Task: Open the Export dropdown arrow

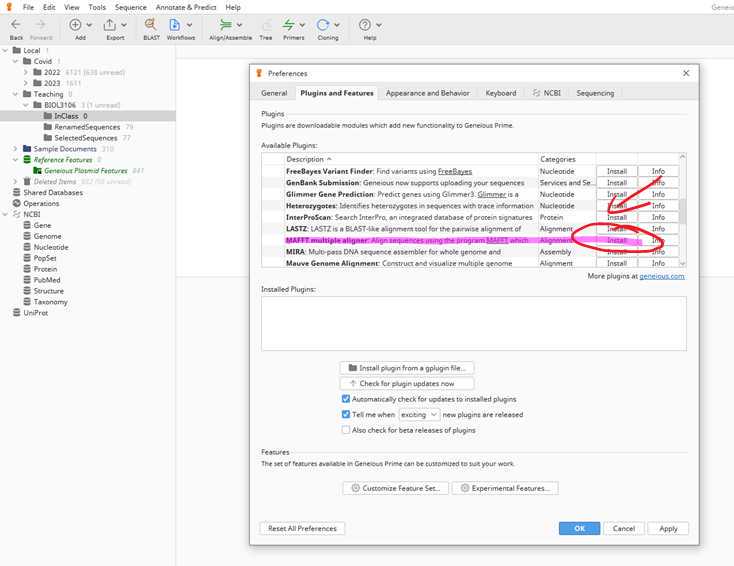Action: tap(124, 25)
